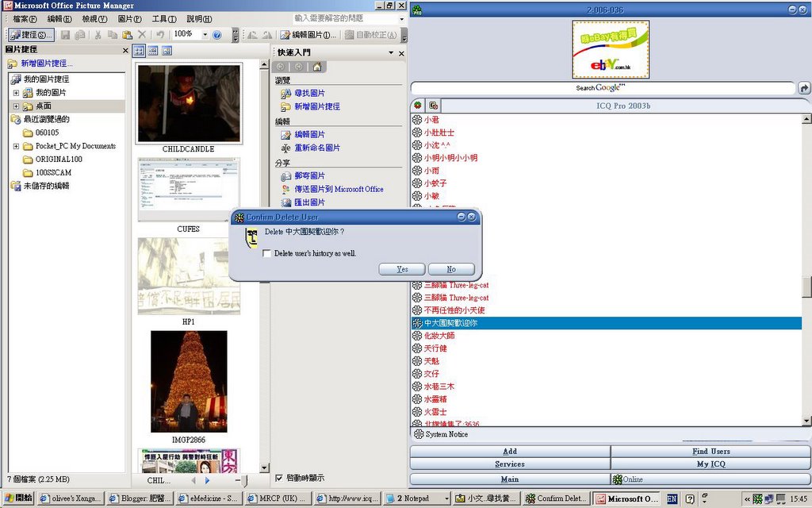Click the eBay banner ad in ICQ
The height and width of the screenshot is (508, 812).
[611, 50]
